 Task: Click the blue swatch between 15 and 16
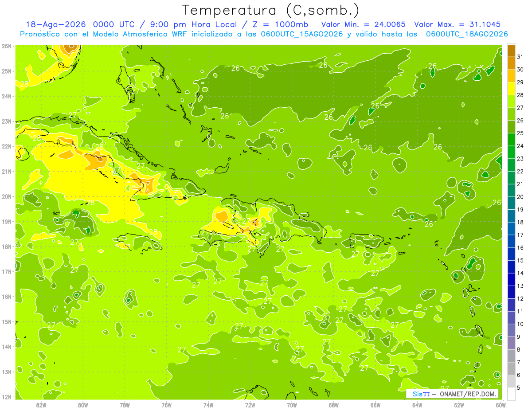511,254
